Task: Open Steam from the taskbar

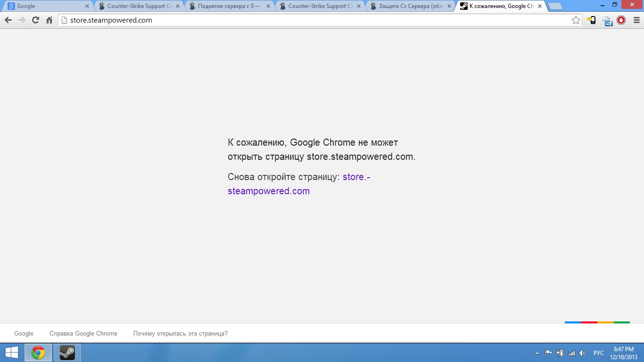Action: (67, 353)
